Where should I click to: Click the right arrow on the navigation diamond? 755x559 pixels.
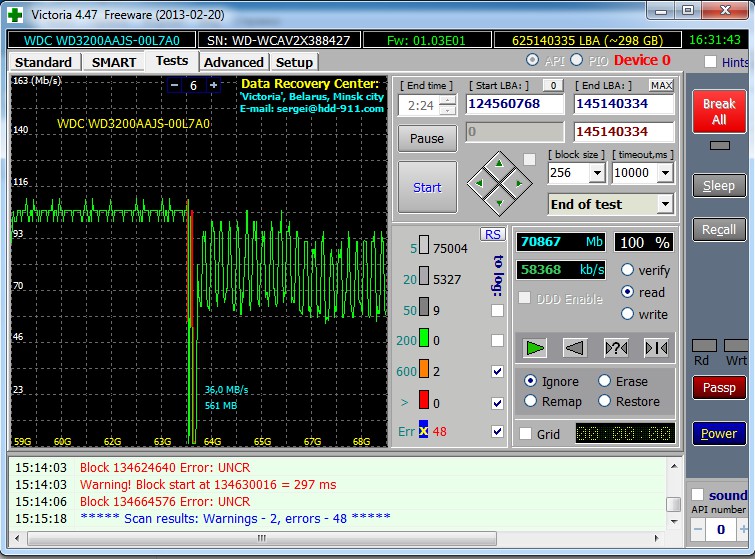pyautogui.click(x=519, y=183)
